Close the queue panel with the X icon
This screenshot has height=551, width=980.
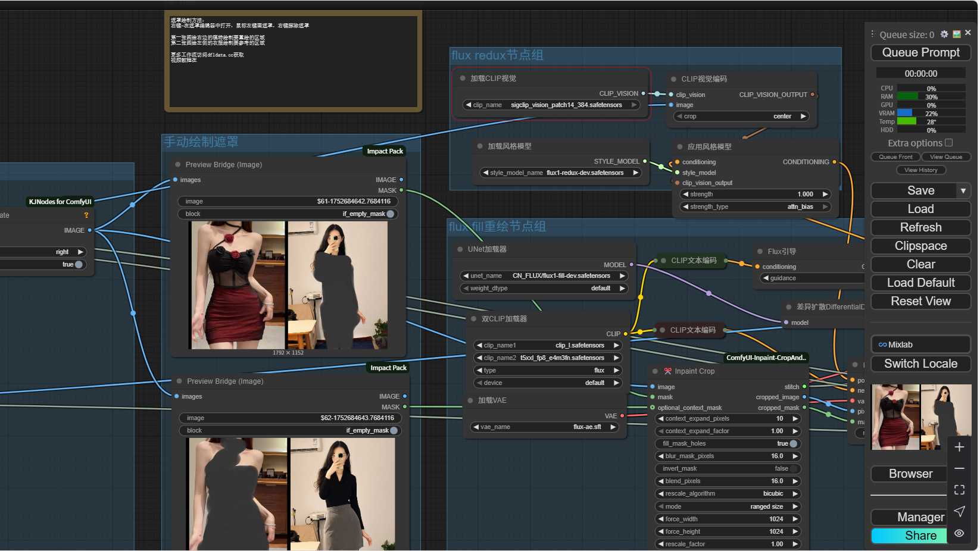point(968,33)
